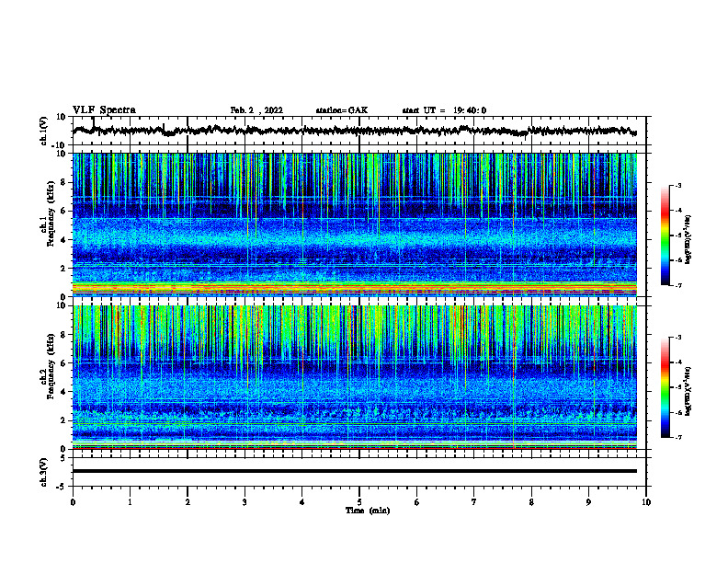Click the ch.1 voltage waveform trace
Image resolution: width=728 pixels, height=563 pixels.
(354, 131)
